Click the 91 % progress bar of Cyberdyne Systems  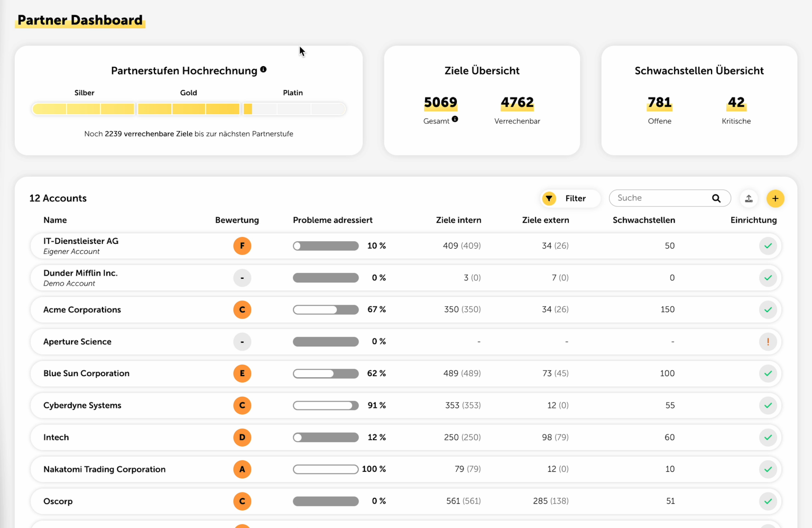click(x=326, y=405)
